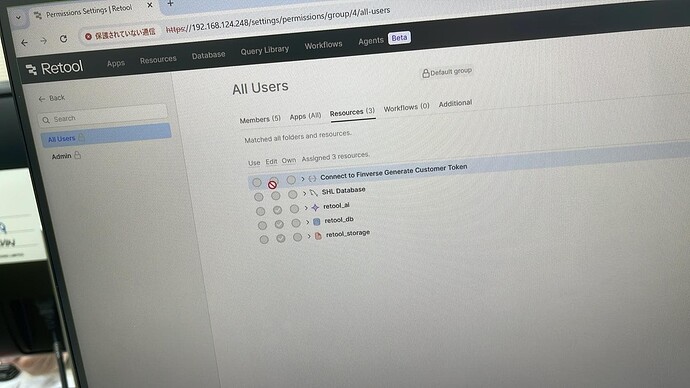690x388 pixels.
Task: Click the browser address bar URL
Action: click(x=278, y=21)
